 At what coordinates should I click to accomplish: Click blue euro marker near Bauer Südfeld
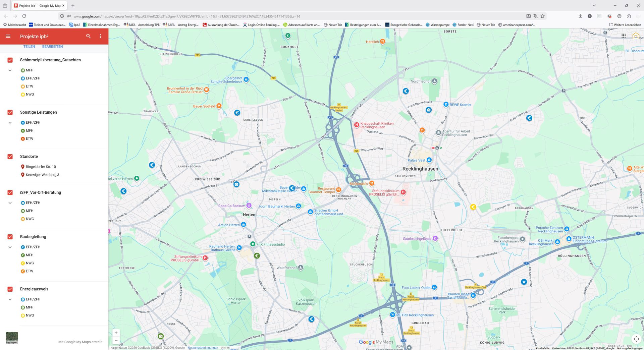click(237, 113)
